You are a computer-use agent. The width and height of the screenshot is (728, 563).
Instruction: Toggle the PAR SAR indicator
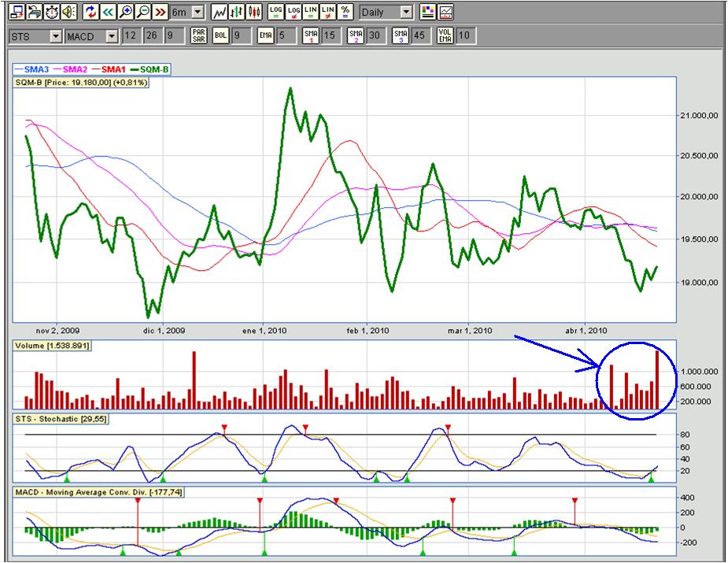(x=199, y=35)
